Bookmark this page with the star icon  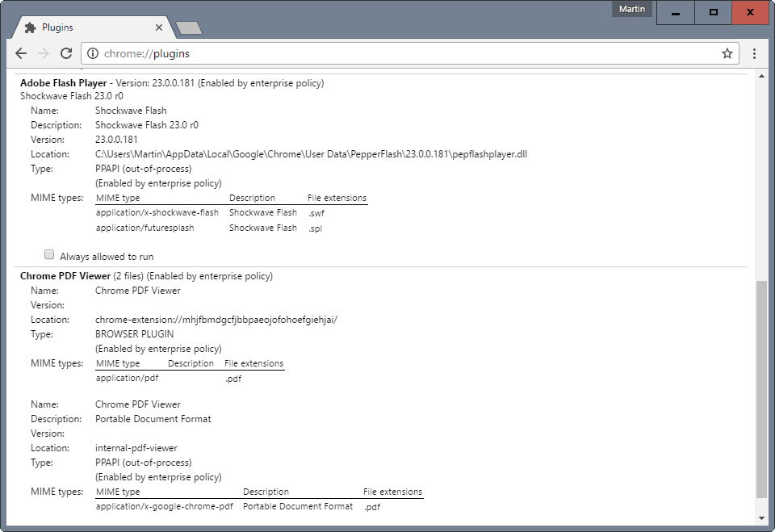pos(727,53)
